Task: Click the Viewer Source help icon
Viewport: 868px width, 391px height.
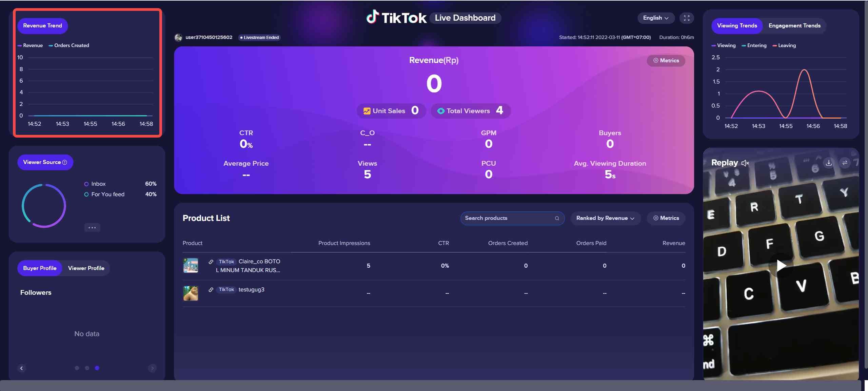Action: pyautogui.click(x=65, y=162)
